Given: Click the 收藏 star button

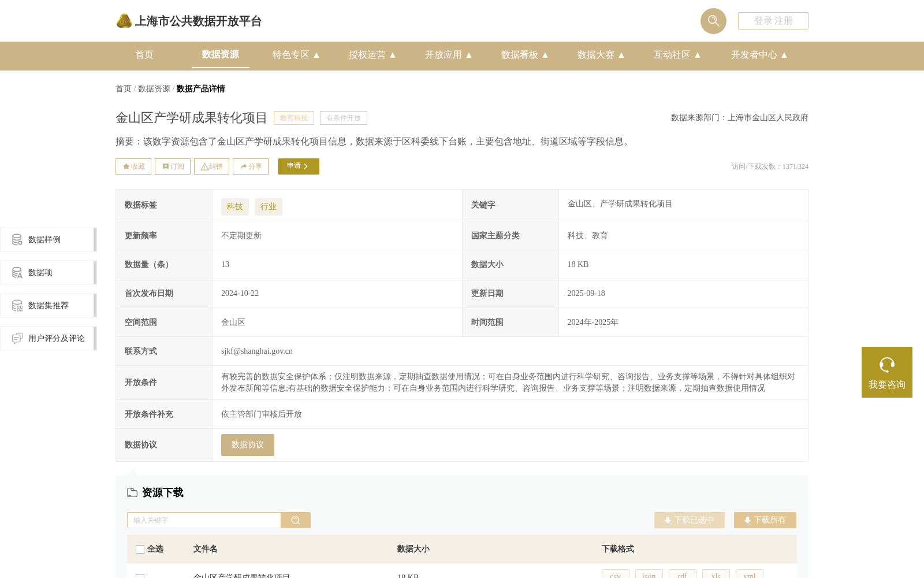Looking at the screenshot, I should click(x=133, y=166).
